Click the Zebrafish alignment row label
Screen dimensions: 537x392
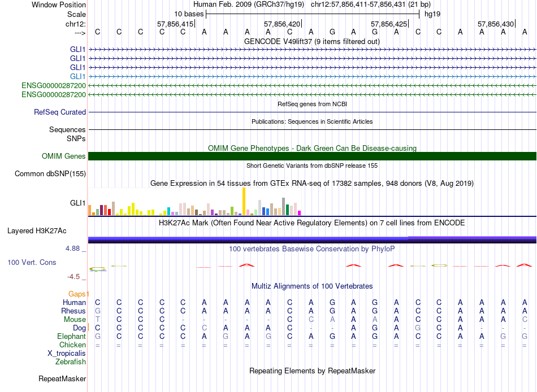[x=71, y=362]
